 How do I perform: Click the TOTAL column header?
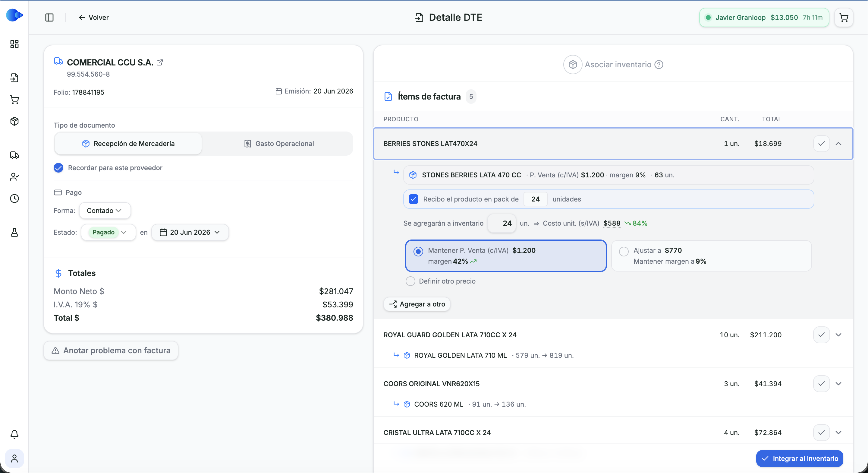[772, 119]
